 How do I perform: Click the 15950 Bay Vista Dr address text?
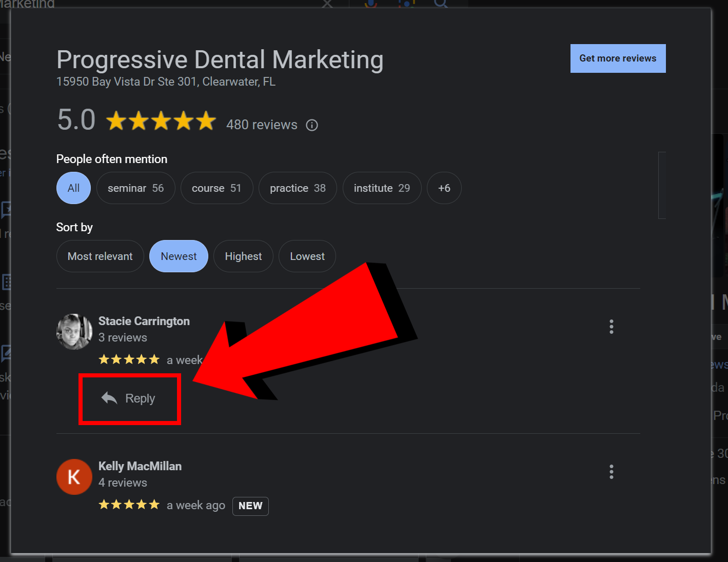coord(166,82)
